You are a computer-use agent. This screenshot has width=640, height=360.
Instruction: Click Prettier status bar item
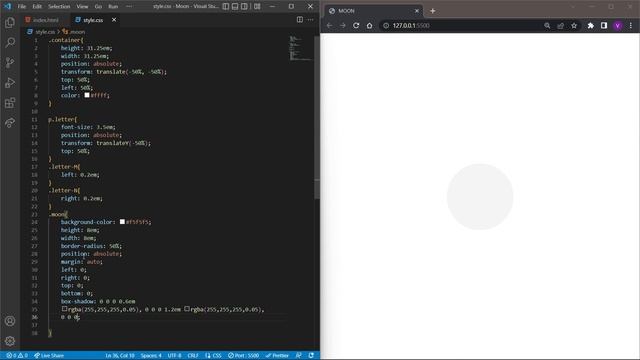[277, 356]
